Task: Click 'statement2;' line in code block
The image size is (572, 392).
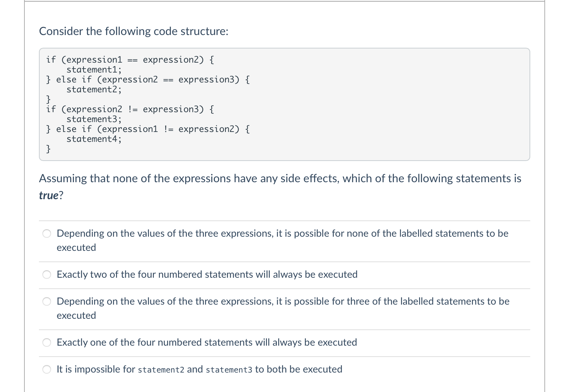Action: click(x=94, y=89)
